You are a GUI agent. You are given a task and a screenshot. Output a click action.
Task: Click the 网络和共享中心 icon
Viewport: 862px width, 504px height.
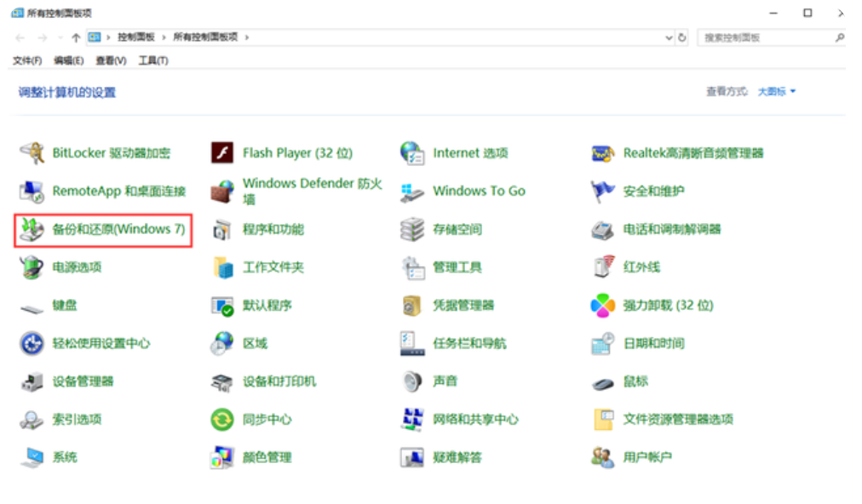pos(412,420)
